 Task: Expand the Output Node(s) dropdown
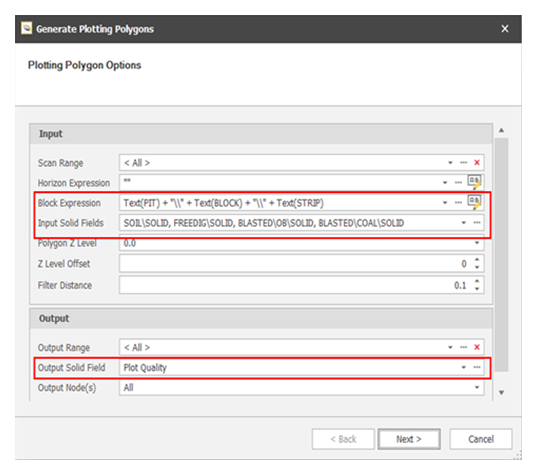point(477,387)
